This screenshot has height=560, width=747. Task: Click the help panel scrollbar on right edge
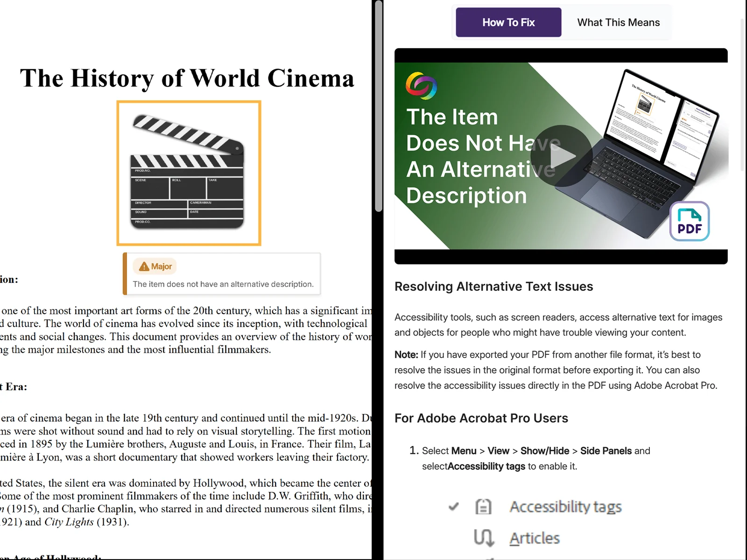pos(743,93)
